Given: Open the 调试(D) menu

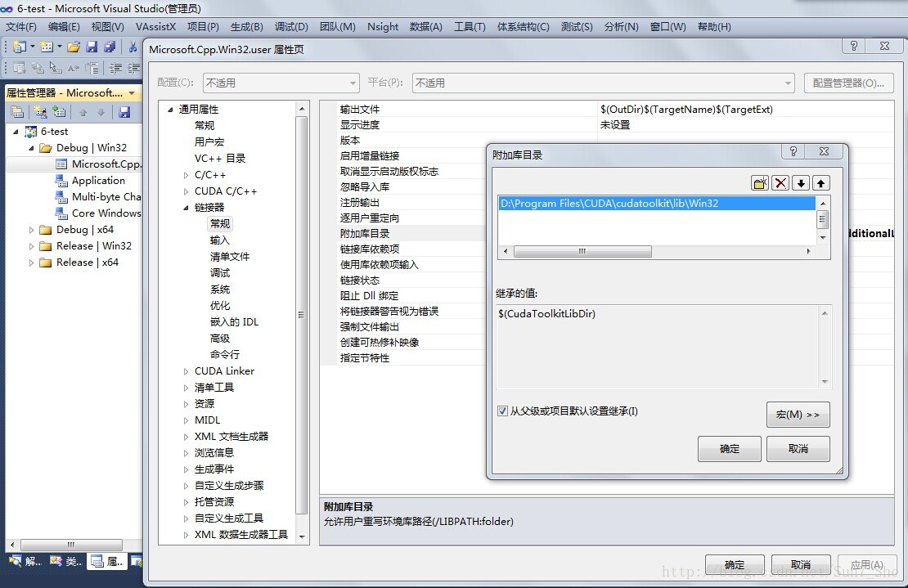Looking at the screenshot, I should pyautogui.click(x=291, y=27).
